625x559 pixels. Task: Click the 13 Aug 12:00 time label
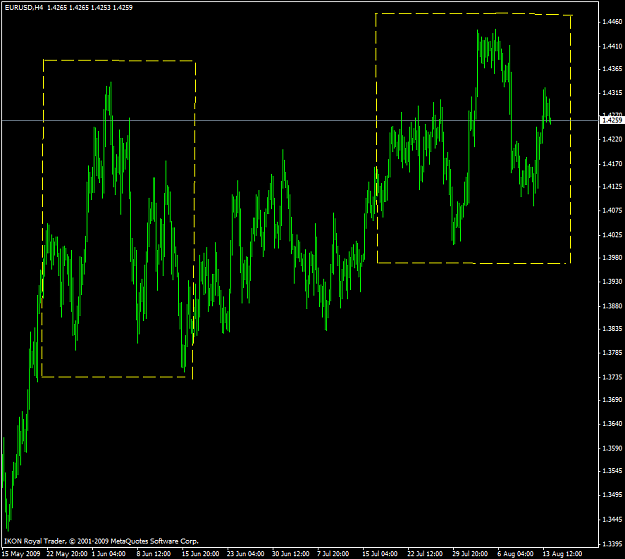click(x=562, y=554)
